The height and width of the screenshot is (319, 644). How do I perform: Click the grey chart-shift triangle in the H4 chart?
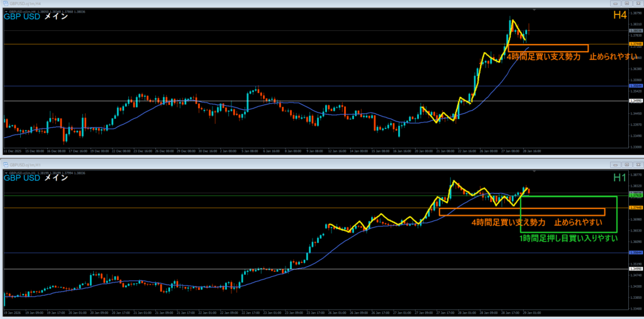pos(535,10)
